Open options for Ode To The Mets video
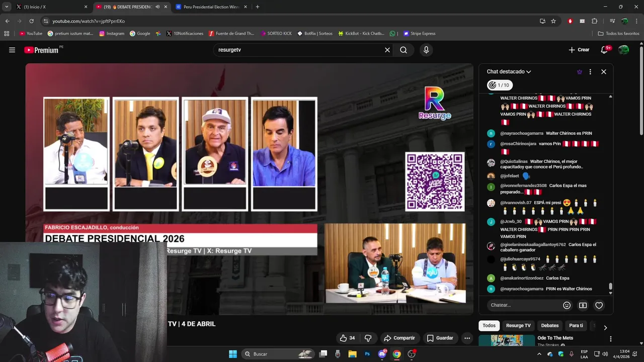This screenshot has height=362, width=644. [x=611, y=339]
